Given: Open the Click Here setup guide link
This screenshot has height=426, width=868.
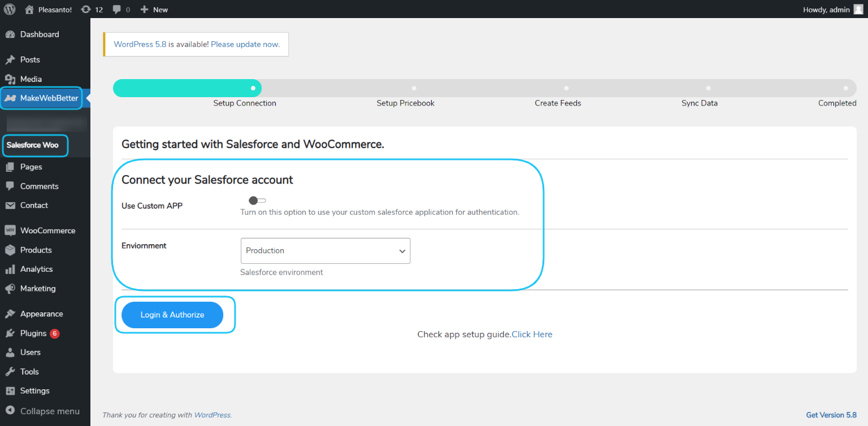Looking at the screenshot, I should [532, 334].
